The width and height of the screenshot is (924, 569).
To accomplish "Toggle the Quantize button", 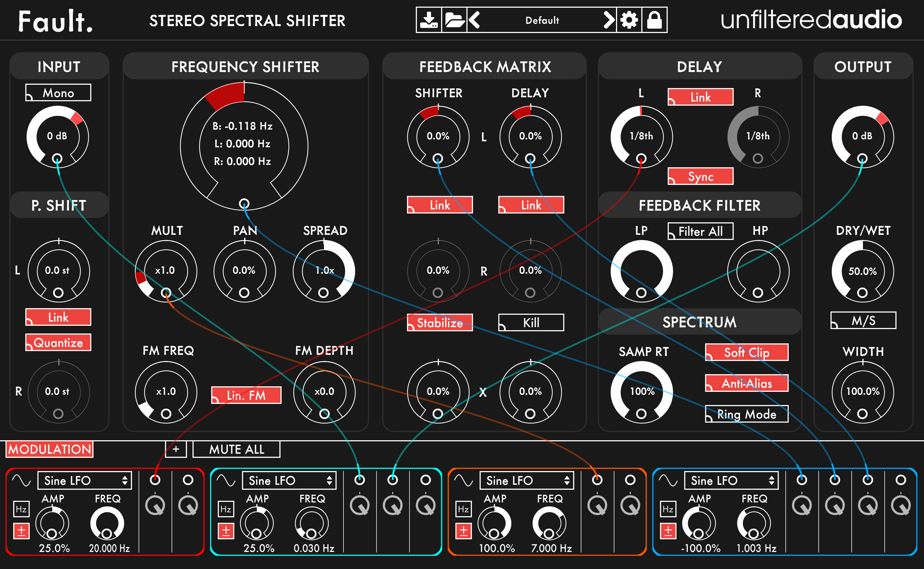I will point(58,343).
